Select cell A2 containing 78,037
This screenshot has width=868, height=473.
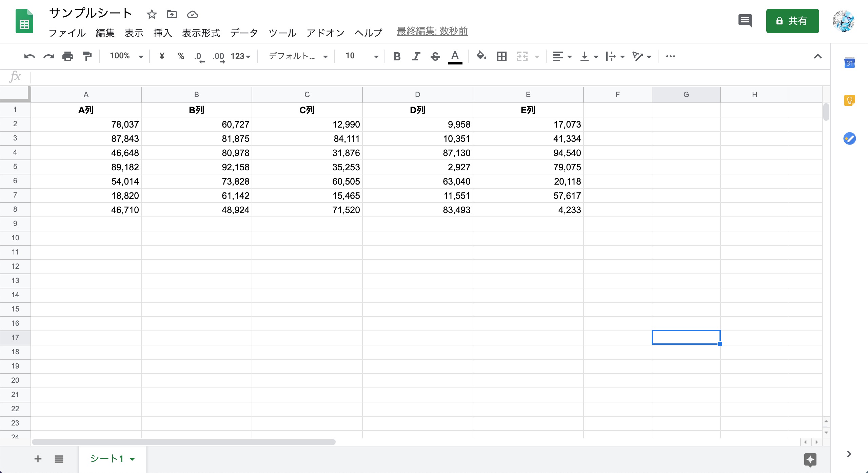point(86,124)
